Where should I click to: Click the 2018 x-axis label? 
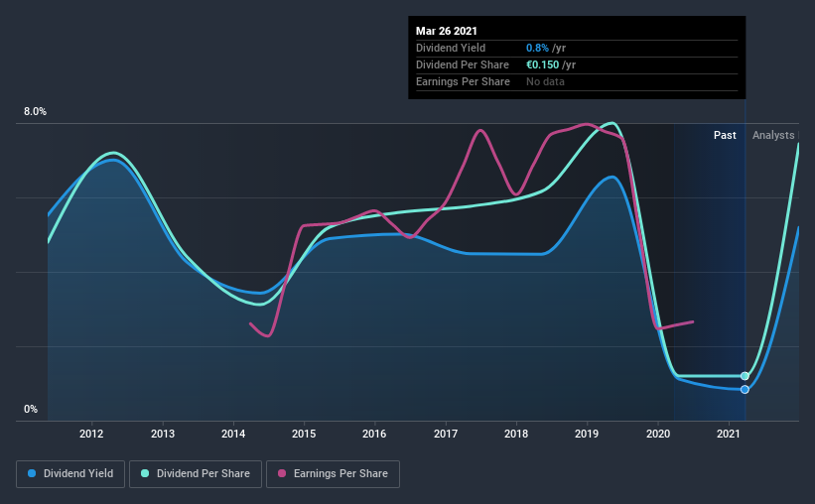point(516,434)
